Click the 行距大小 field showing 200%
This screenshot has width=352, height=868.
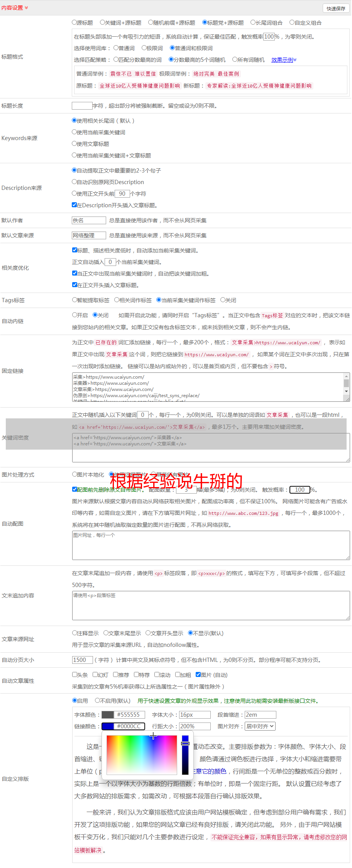pyautogui.click(x=195, y=726)
